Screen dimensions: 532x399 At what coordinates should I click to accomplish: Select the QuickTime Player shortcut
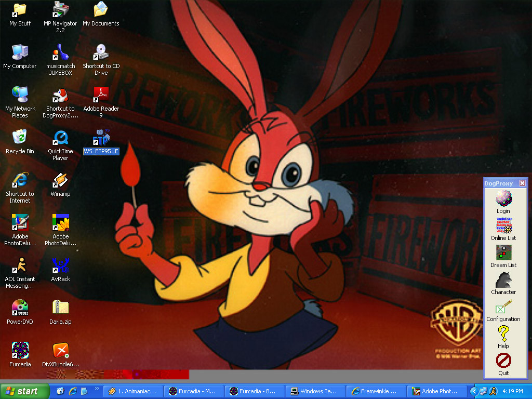tap(60, 145)
